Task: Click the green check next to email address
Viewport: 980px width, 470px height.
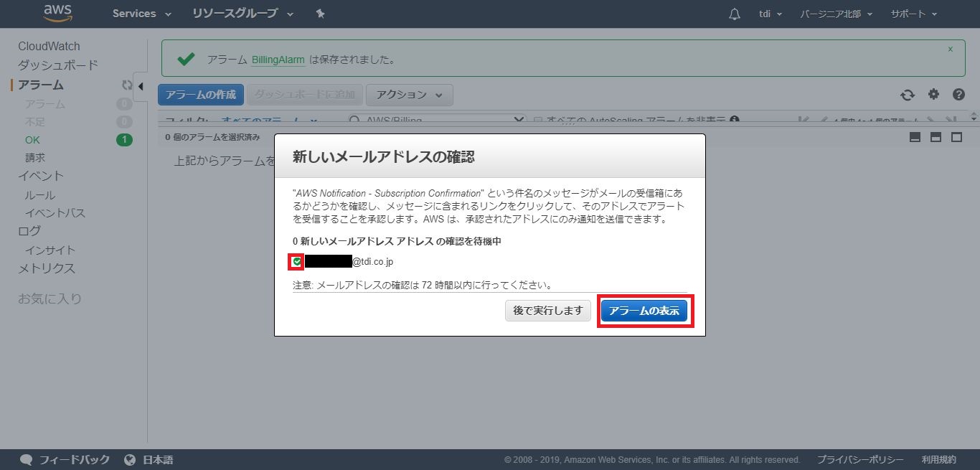Action: point(296,262)
